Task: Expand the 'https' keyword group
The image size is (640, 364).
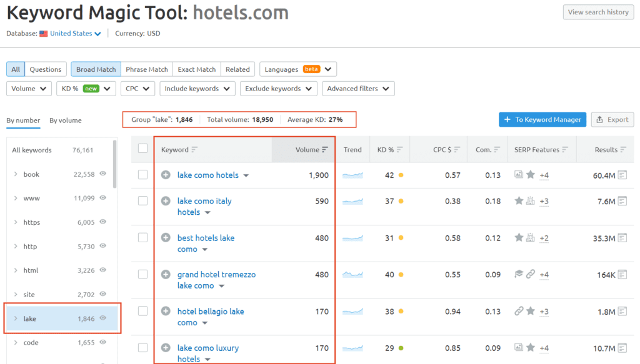Action: click(16, 222)
